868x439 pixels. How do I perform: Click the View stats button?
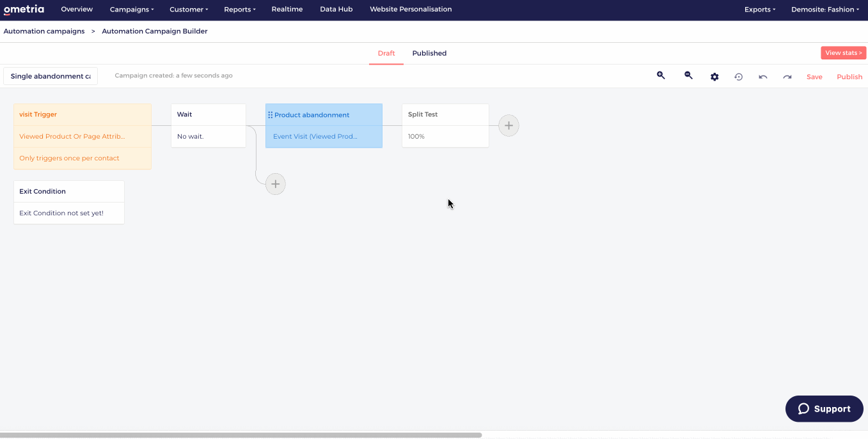(844, 53)
